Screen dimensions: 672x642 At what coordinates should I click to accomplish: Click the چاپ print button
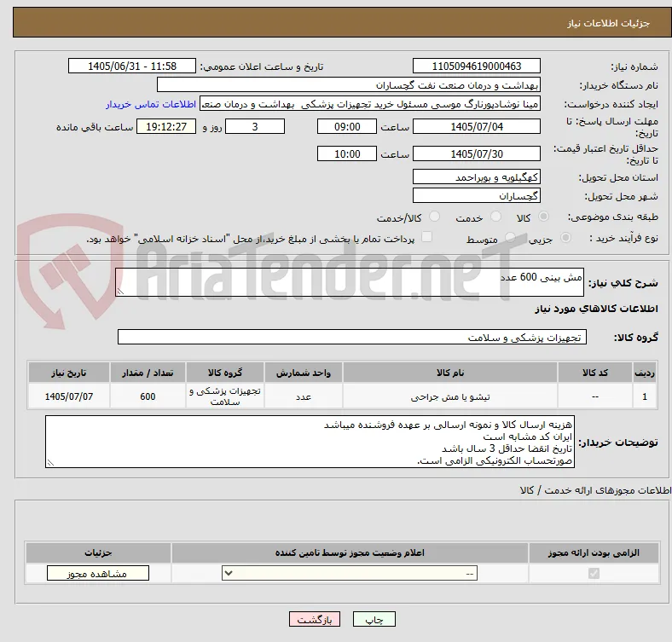pyautogui.click(x=374, y=619)
